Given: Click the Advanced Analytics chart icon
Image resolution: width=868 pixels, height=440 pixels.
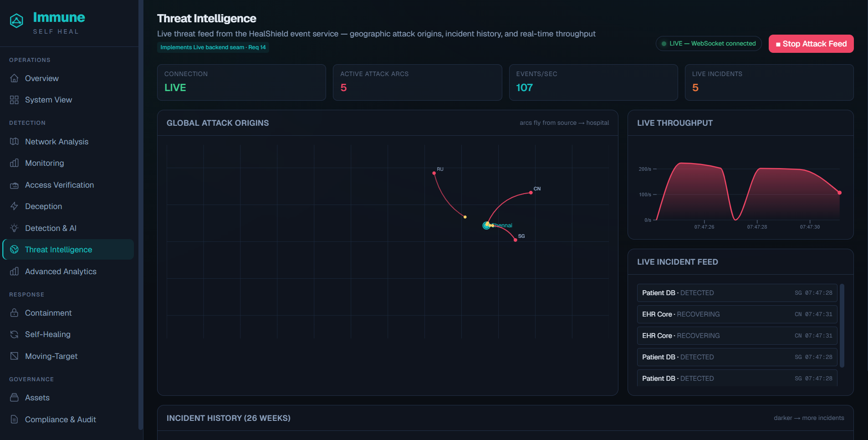Looking at the screenshot, I should 14,271.
